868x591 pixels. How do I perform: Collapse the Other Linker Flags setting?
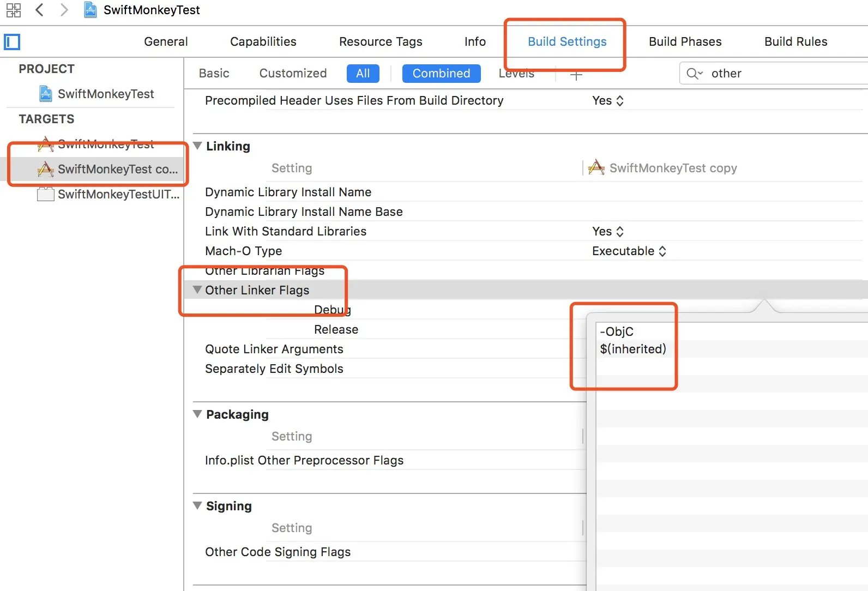pos(197,290)
